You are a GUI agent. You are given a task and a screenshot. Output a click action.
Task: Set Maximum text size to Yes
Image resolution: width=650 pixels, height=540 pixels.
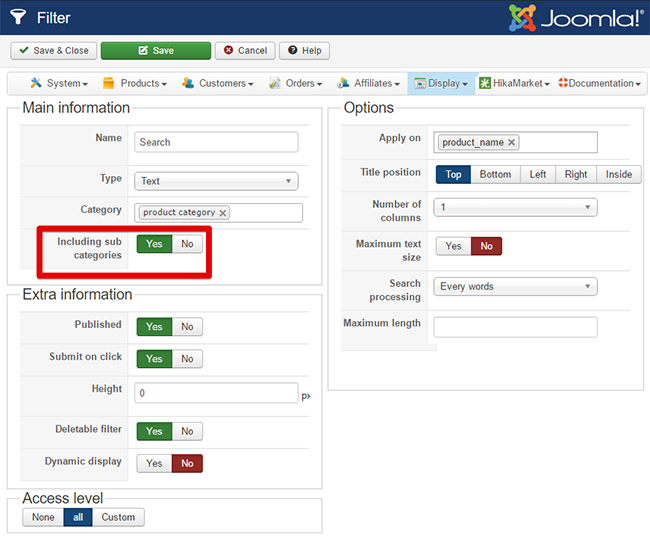(454, 246)
